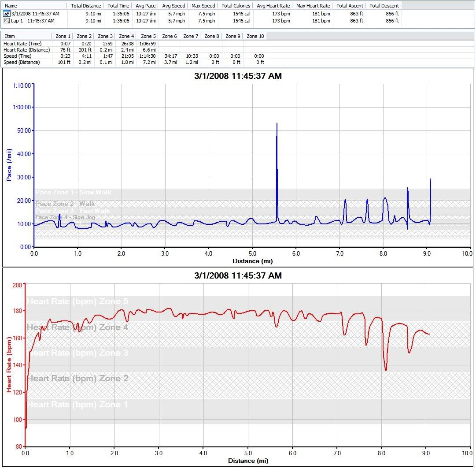This screenshot has height=476, width=476.
Task: Select the Speed (Distance) row
Action: (x=22, y=62)
